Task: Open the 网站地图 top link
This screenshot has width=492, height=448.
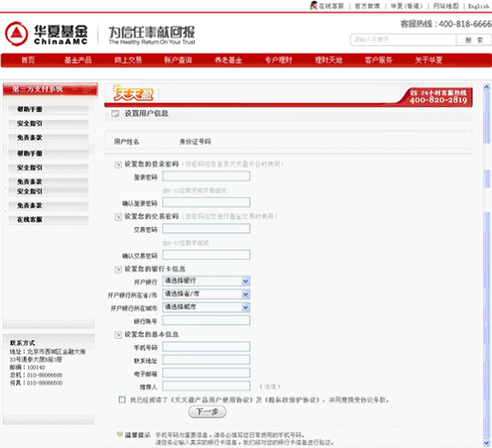Action: tap(446, 6)
